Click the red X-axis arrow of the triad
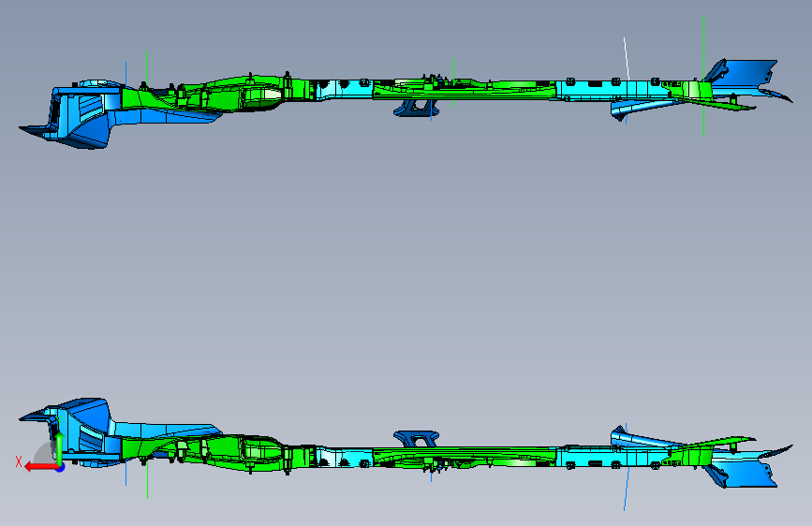The width and height of the screenshot is (812, 526). [x=41, y=467]
